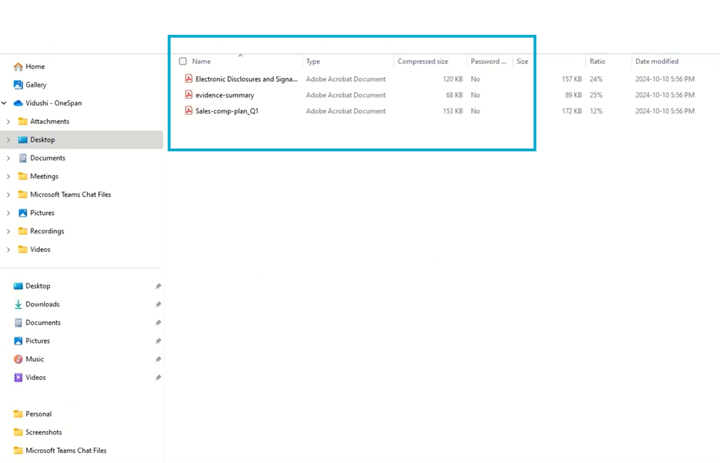Sort by the Type column header
Screen dimensions: 720x463
[313, 61]
